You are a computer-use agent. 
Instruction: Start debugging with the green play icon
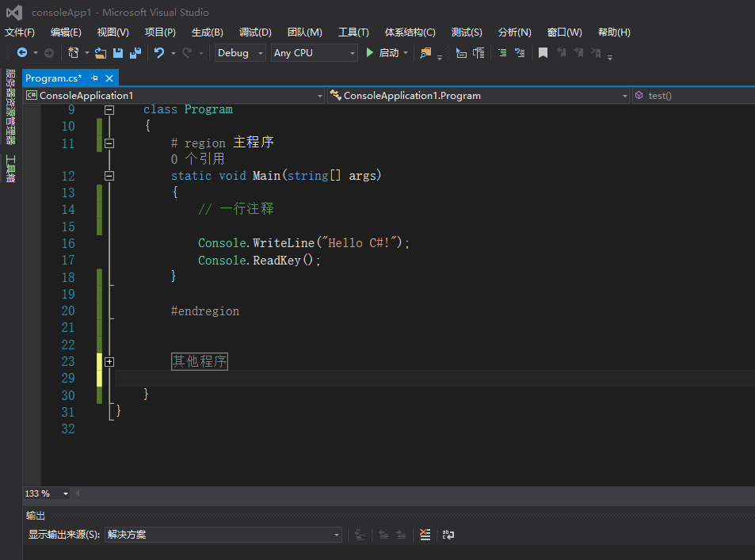[370, 52]
